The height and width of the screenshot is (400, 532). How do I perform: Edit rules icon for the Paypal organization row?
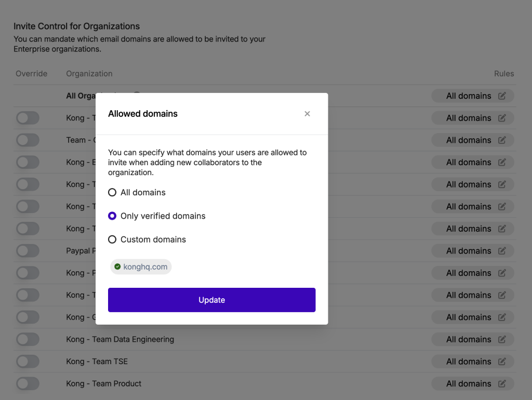click(x=502, y=251)
